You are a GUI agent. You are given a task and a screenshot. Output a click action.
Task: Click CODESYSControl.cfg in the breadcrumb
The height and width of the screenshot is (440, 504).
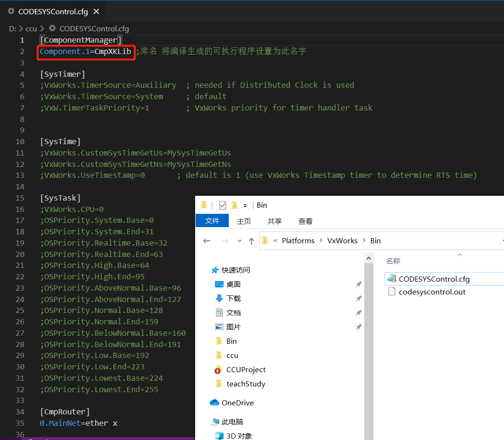(x=94, y=28)
